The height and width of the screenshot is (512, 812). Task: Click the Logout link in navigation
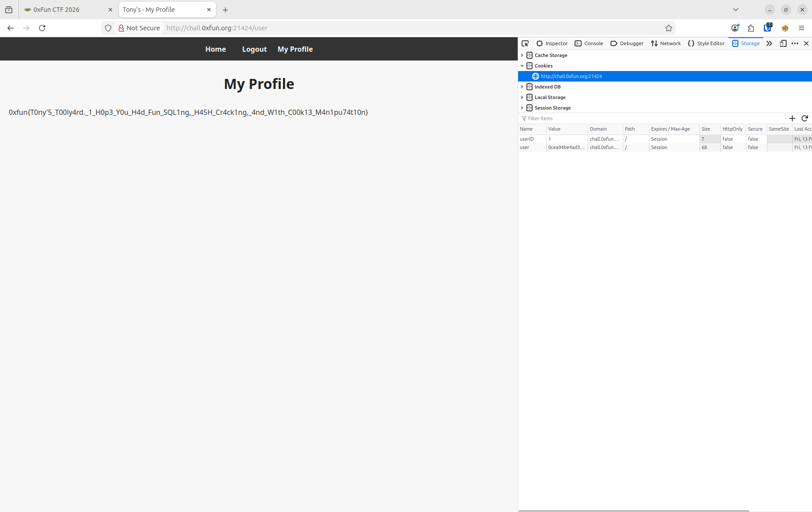(x=254, y=49)
